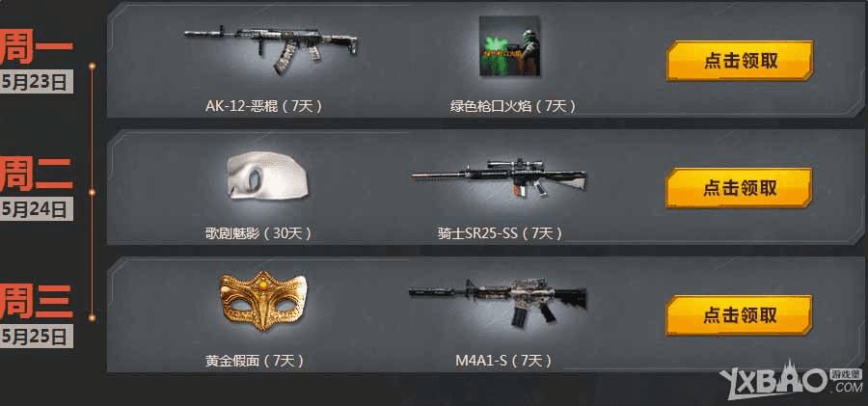
Task: Click the AK-12 rifle image
Action: click(x=270, y=49)
